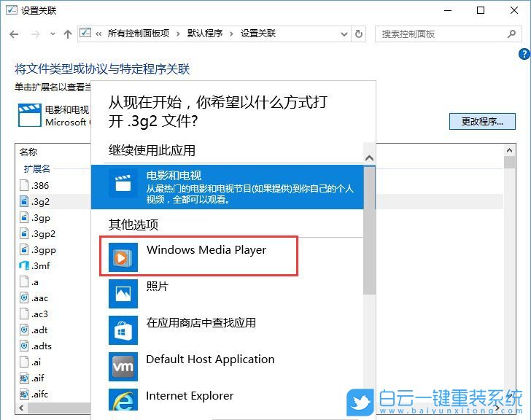Navigate to 所有控制面板项 breadcrumb
The image size is (531, 420).
[139, 34]
